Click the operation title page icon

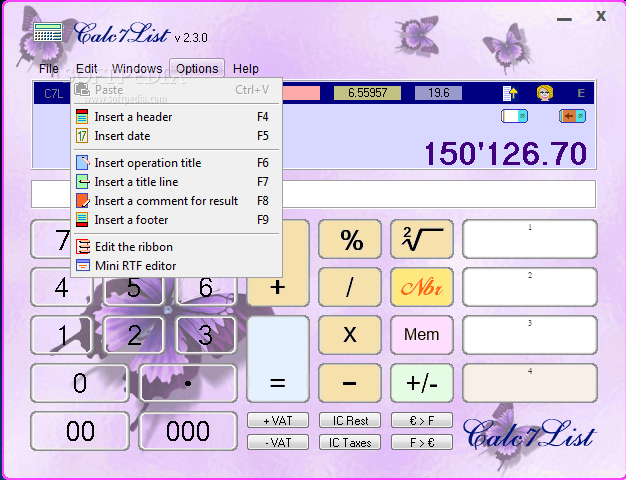(82, 163)
